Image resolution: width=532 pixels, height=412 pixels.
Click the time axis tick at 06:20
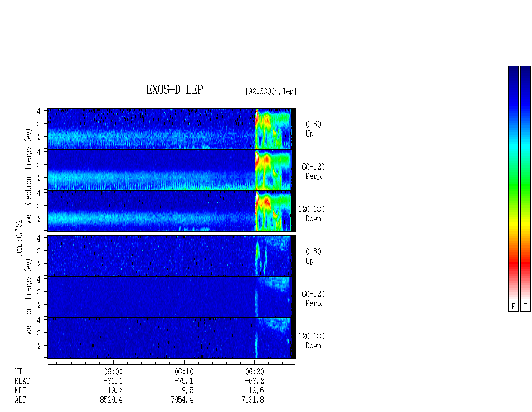(x=255, y=362)
